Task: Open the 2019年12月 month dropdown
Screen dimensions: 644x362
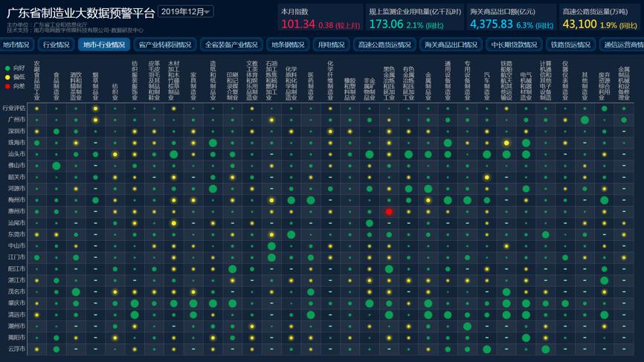Action: tap(186, 12)
